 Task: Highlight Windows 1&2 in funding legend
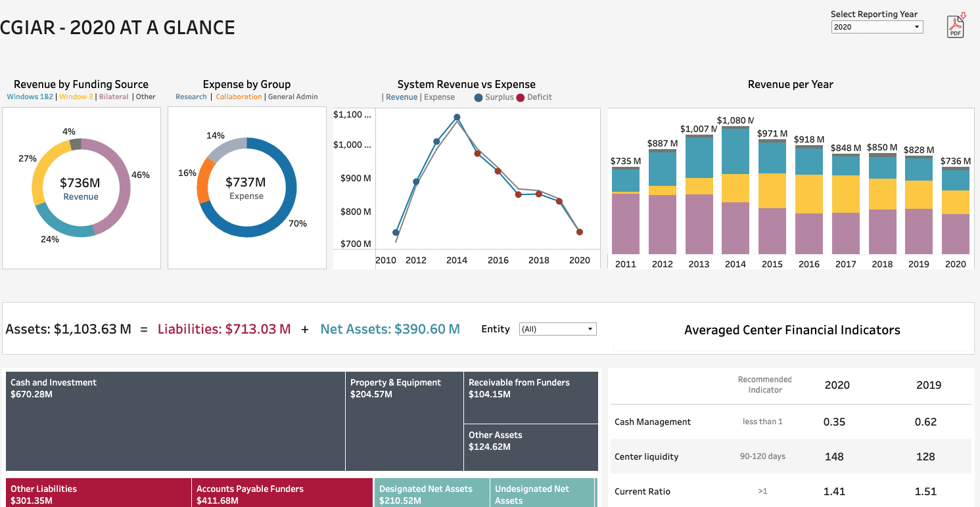point(30,97)
